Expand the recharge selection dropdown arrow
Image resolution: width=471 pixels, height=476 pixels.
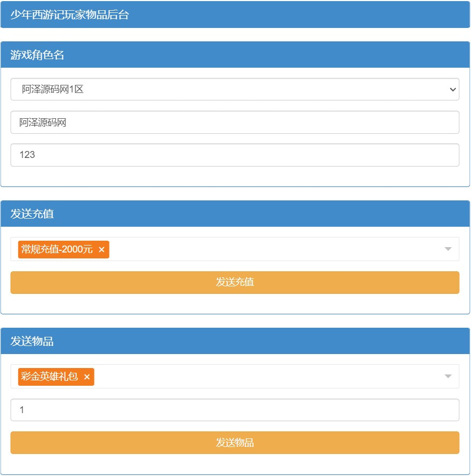[448, 249]
